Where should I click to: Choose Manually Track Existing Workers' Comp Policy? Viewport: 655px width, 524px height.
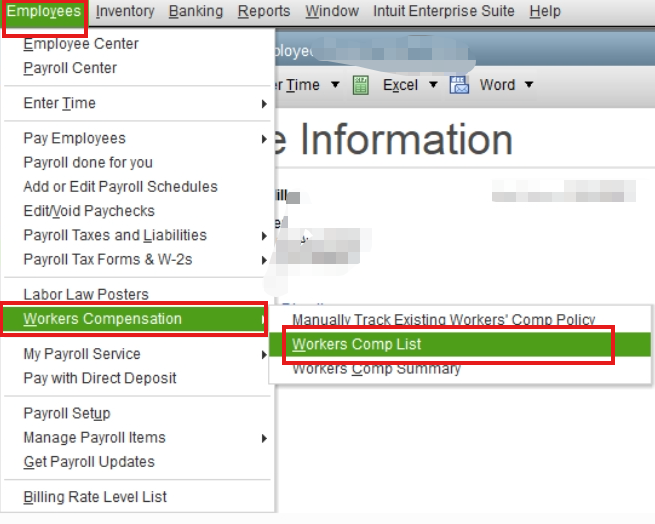click(460, 320)
